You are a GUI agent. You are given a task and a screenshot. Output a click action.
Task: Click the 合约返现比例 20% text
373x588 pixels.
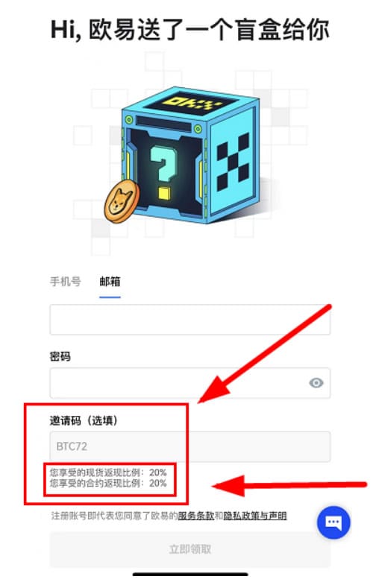click(x=108, y=483)
